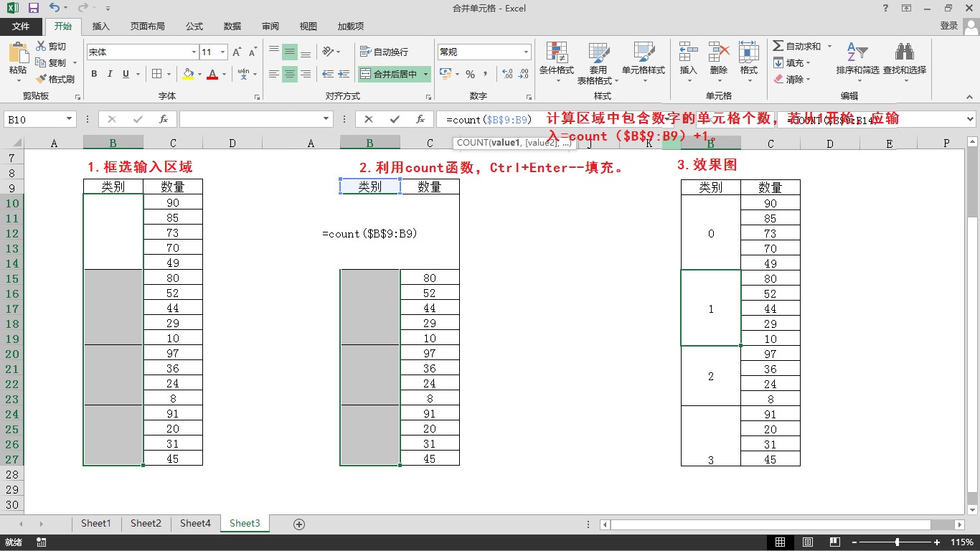
Task: Open Excel Help with the question mark icon
Action: tap(886, 8)
